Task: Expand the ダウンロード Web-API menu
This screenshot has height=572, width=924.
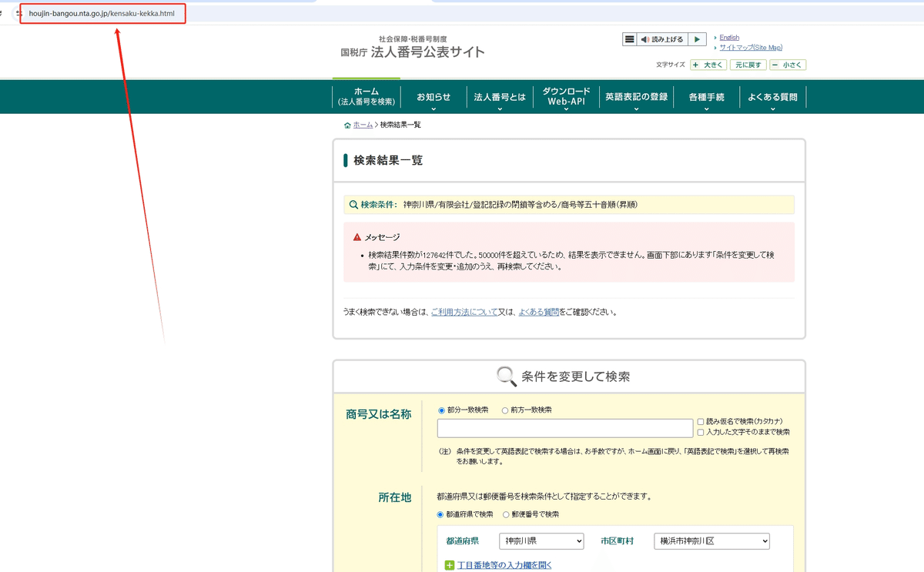Action: pos(566,97)
